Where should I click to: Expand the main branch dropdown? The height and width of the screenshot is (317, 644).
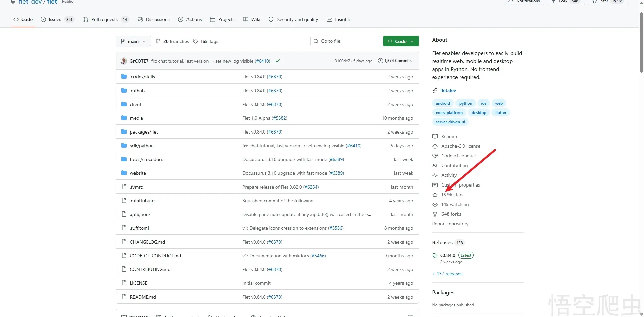tap(133, 41)
